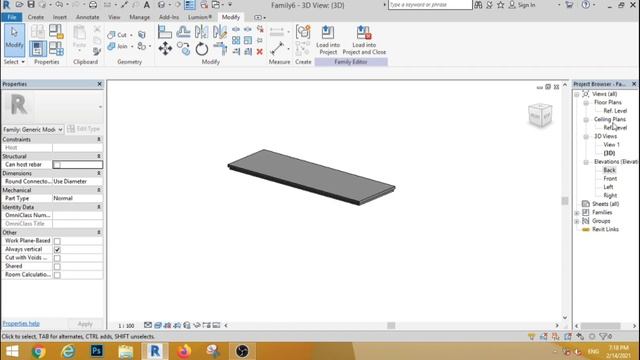Click the Align tool icon
The height and width of the screenshot is (360, 640).
[x=165, y=32]
